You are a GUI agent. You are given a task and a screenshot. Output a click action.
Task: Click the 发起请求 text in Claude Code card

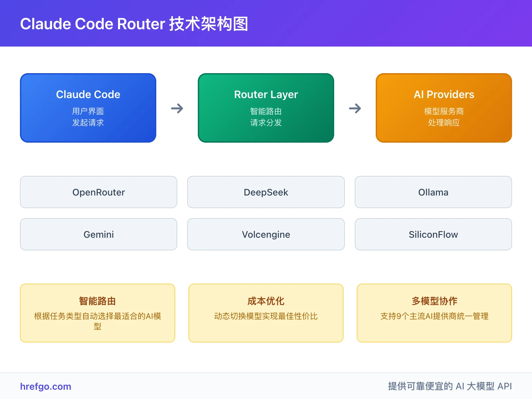(88, 123)
